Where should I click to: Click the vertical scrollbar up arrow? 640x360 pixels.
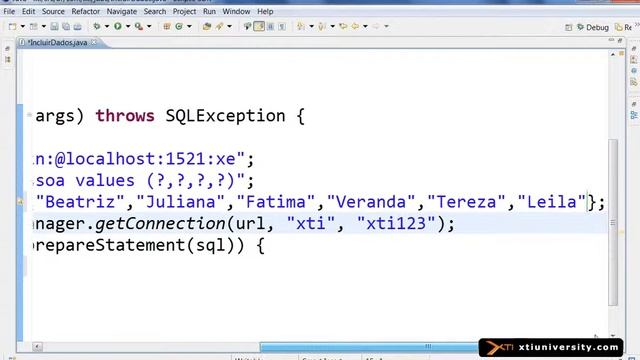click(613, 54)
